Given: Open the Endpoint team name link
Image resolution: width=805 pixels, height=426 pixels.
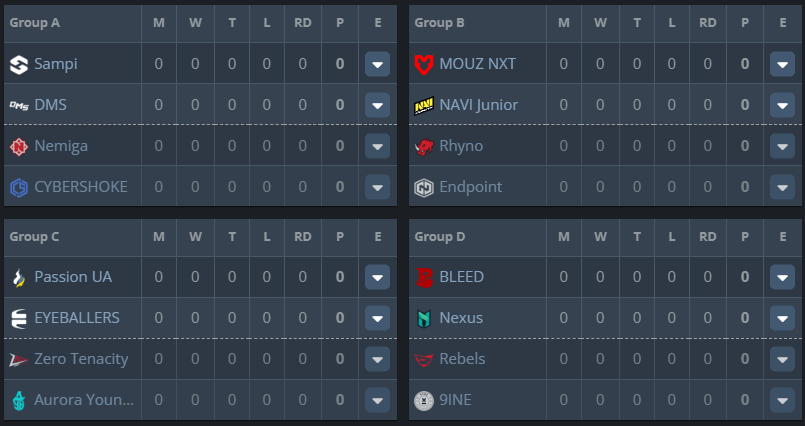Looking at the screenshot, I should coord(471,187).
